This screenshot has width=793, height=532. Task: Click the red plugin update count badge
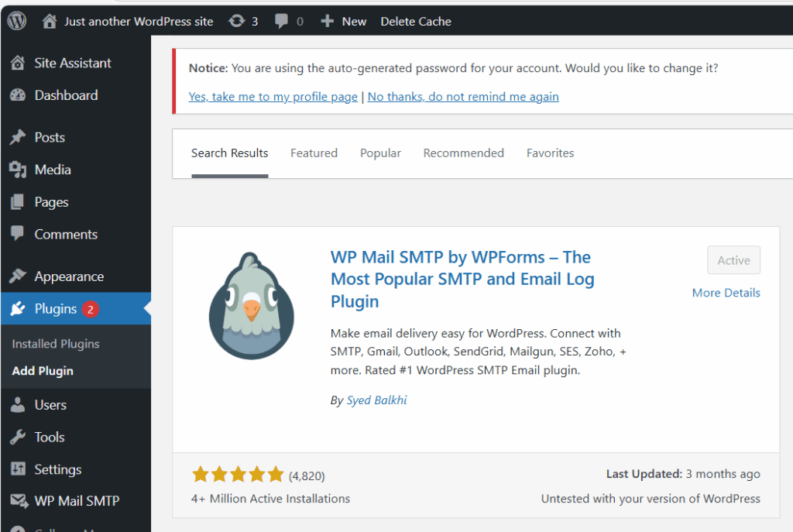click(x=91, y=309)
